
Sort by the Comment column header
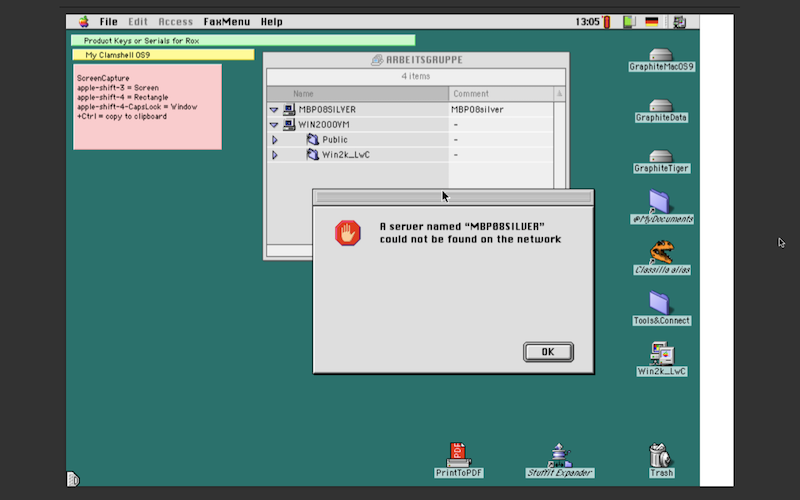point(501,93)
